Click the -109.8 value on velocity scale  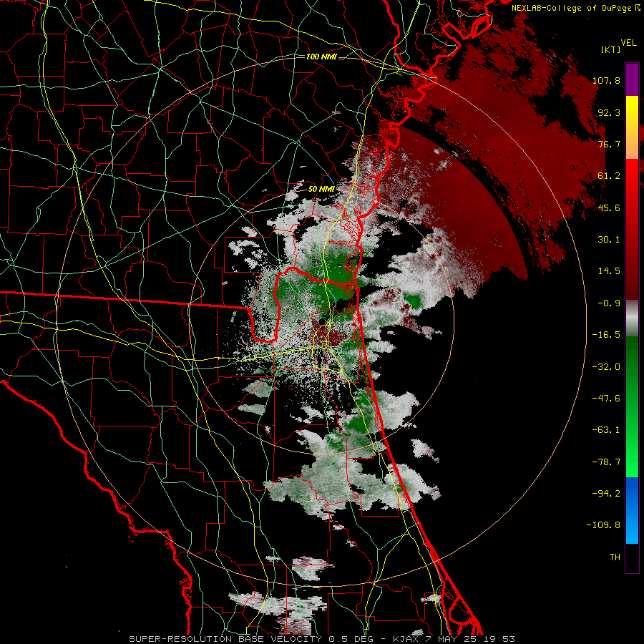click(603, 525)
